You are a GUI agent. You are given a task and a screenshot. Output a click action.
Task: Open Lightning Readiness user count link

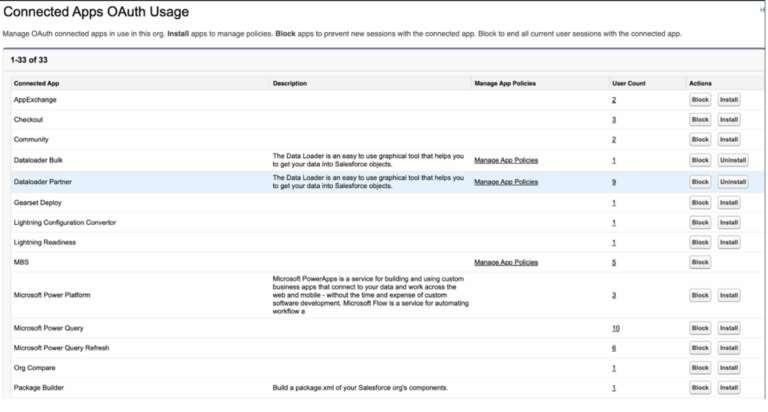point(614,242)
